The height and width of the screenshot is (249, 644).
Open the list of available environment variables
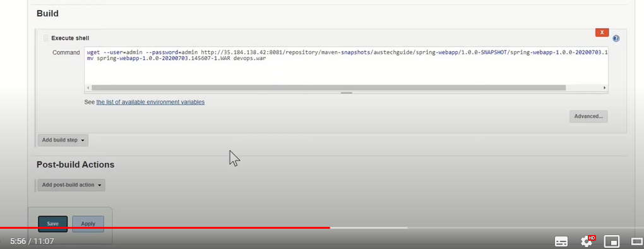pyautogui.click(x=150, y=102)
